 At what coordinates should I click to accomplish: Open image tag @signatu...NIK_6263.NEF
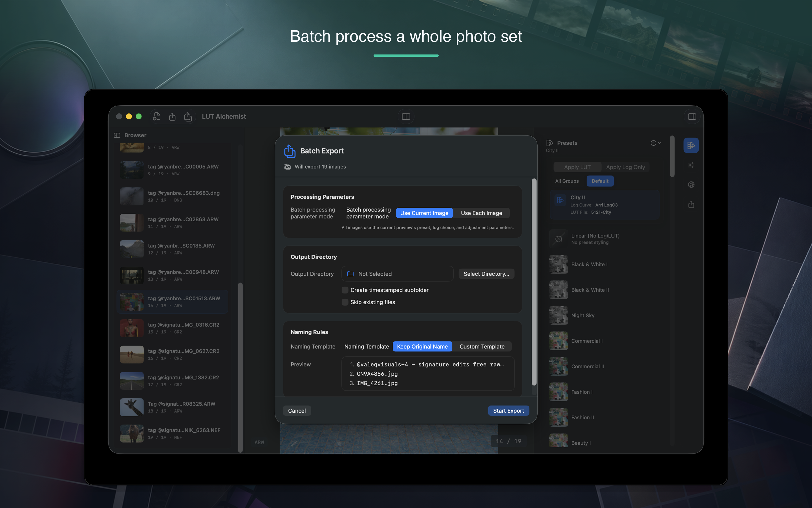[172, 433]
